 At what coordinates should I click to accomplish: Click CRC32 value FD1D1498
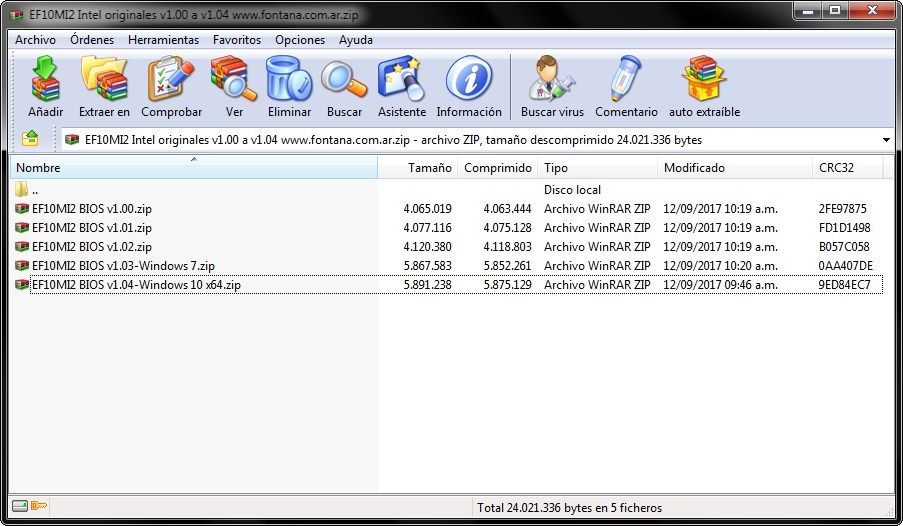844,228
